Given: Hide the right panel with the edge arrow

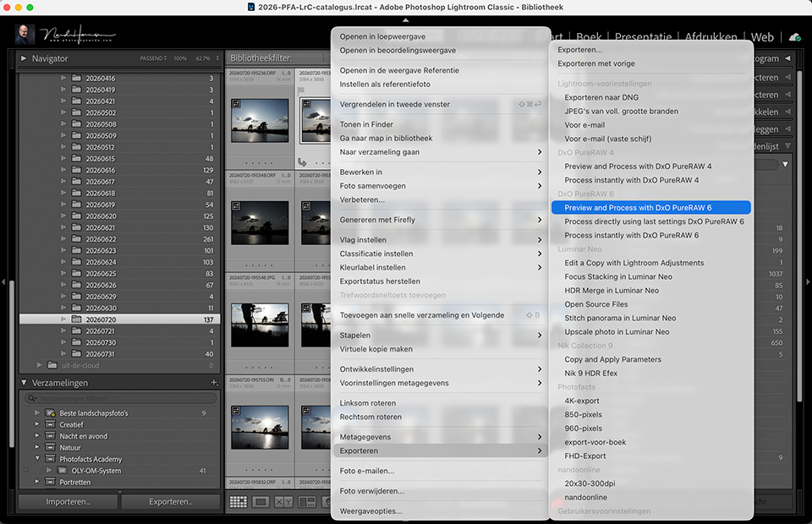Looking at the screenshot, I should coord(808,282).
